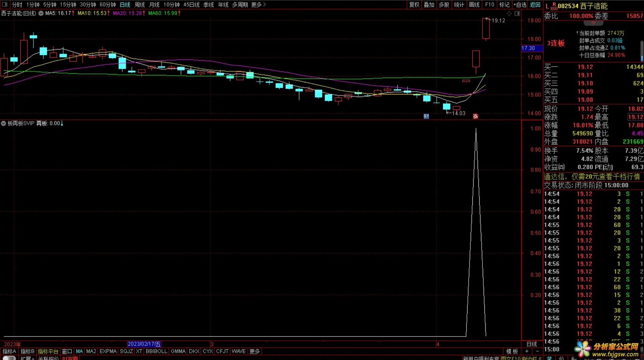The image size is (644, 360).
Task: Select the CFJT indicator
Action: 222,351
